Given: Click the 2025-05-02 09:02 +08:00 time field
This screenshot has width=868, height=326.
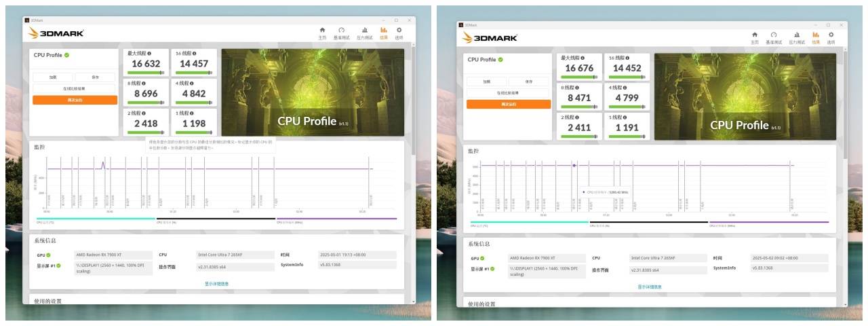Looking at the screenshot, I should tap(789, 258).
